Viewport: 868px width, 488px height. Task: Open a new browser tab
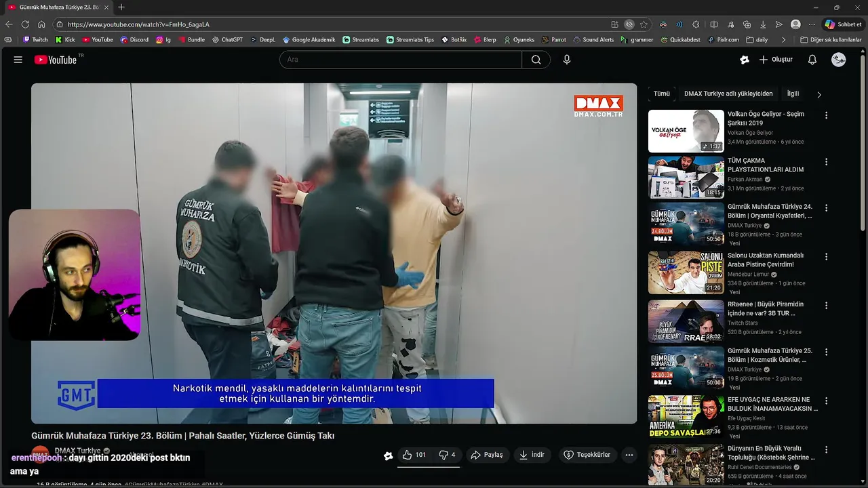point(121,7)
